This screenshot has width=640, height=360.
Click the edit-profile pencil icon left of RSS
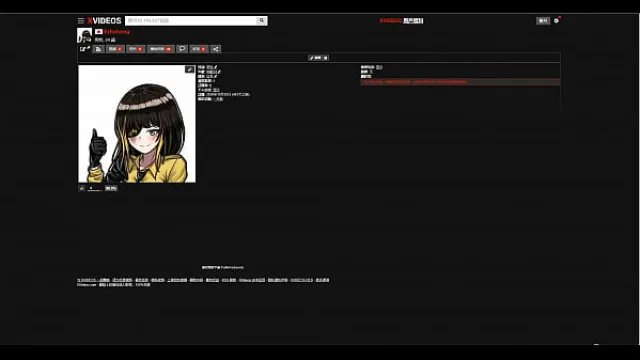point(84,49)
